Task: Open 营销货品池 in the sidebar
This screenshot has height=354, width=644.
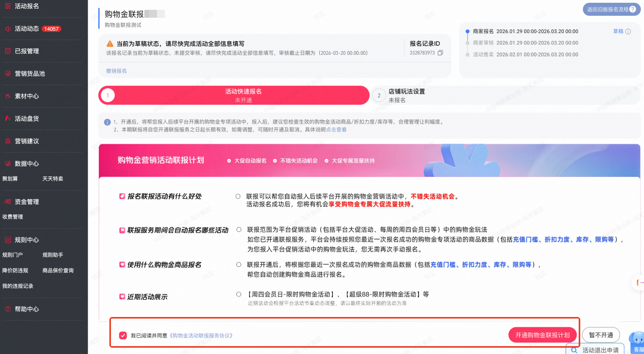Action: tap(30, 73)
